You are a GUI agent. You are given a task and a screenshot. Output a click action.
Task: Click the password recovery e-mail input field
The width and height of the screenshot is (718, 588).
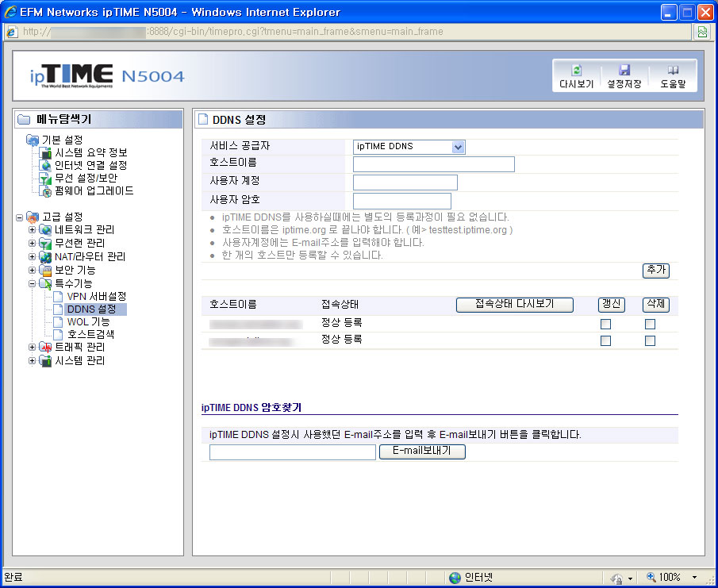293,452
